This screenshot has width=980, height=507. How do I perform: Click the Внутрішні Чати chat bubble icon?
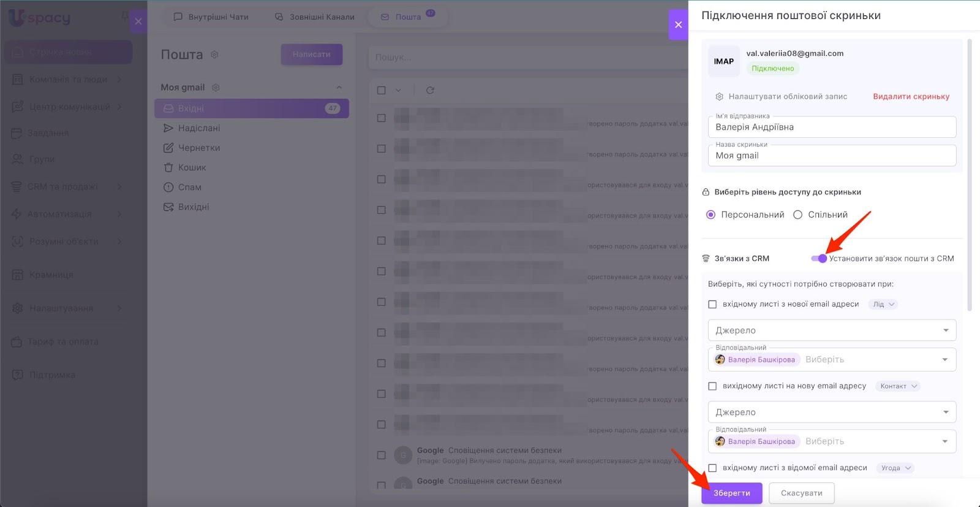pyautogui.click(x=178, y=17)
